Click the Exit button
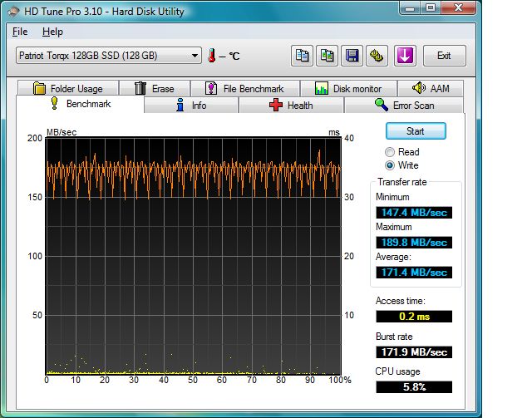Image resolution: width=532 pixels, height=418 pixels. [x=444, y=56]
